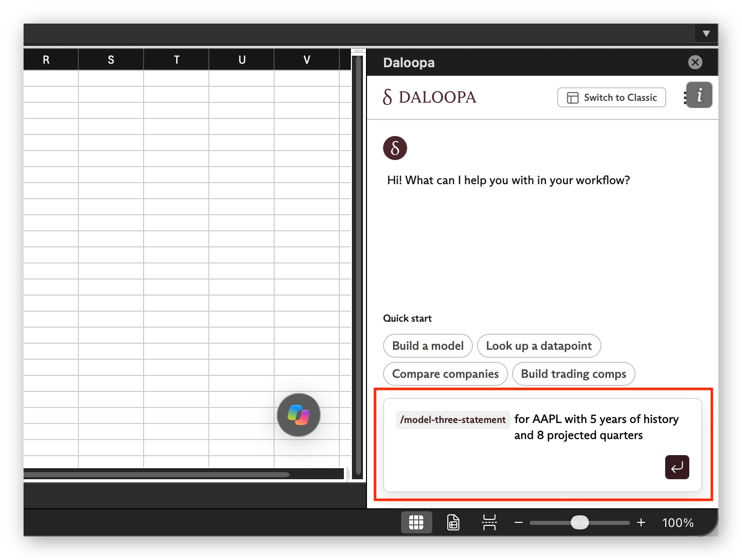Pick the Compare companies quick start
This screenshot has height=560, width=742.
(x=445, y=374)
